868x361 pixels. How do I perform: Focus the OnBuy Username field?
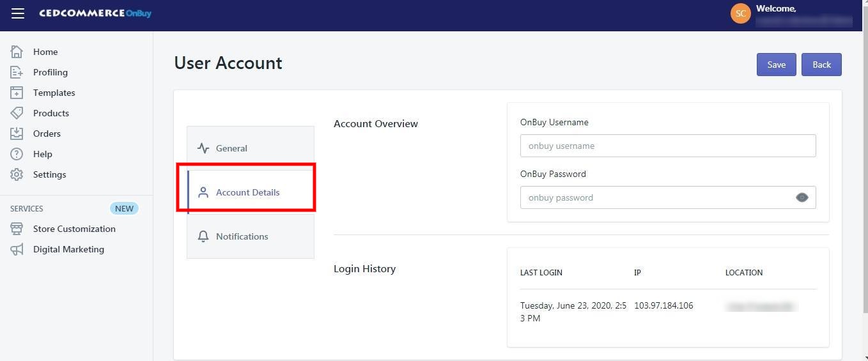pos(667,146)
